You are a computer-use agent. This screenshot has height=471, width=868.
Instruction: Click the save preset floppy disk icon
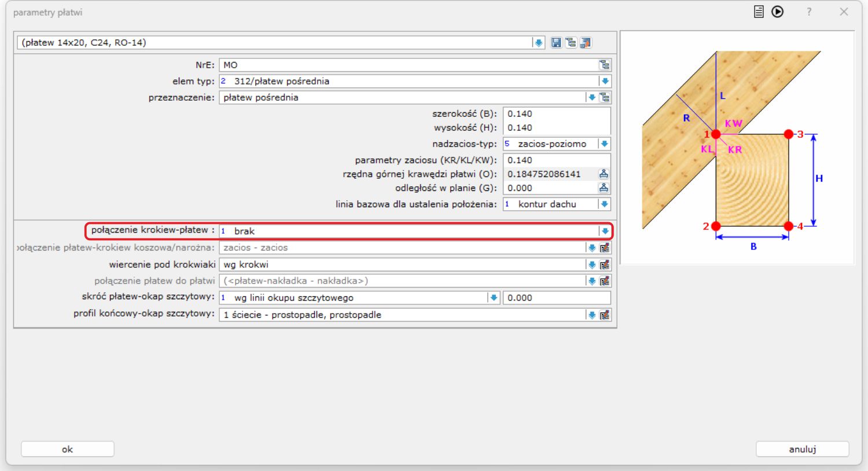coord(556,43)
